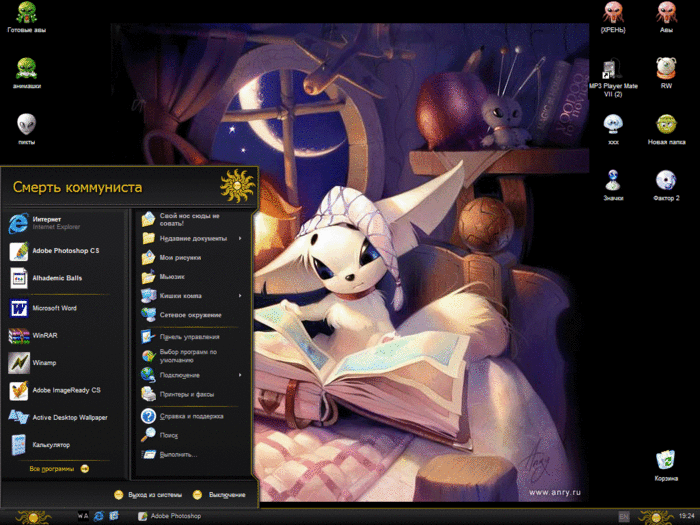The height and width of the screenshot is (525, 700).
Task: Open Мои рисунки folder
Action: 193,258
